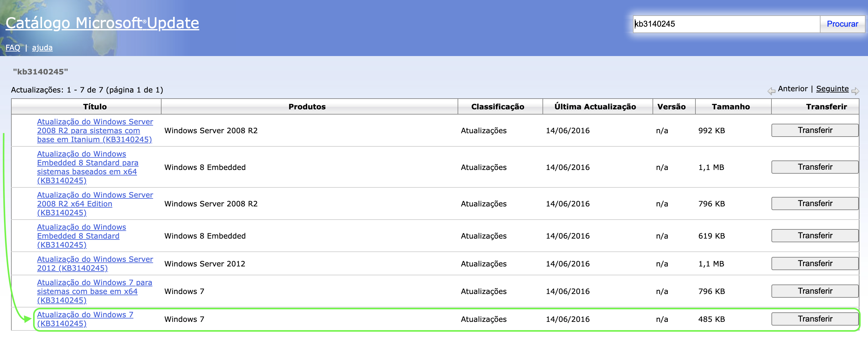Click the Transferir column header

tap(826, 107)
